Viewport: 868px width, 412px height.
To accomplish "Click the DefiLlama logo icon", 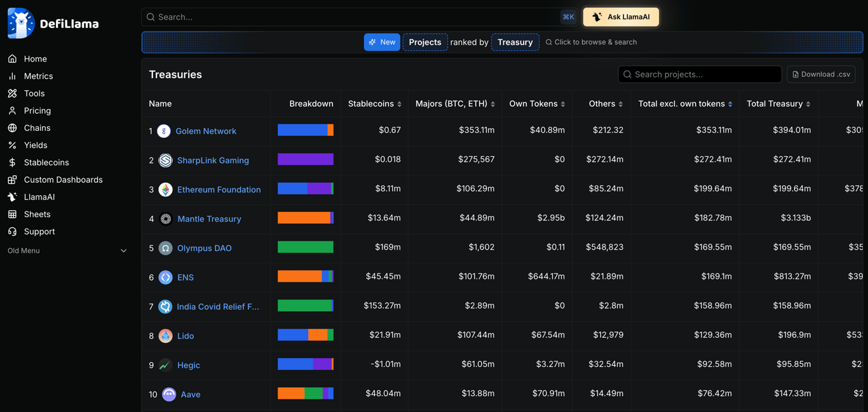I will (x=21, y=23).
